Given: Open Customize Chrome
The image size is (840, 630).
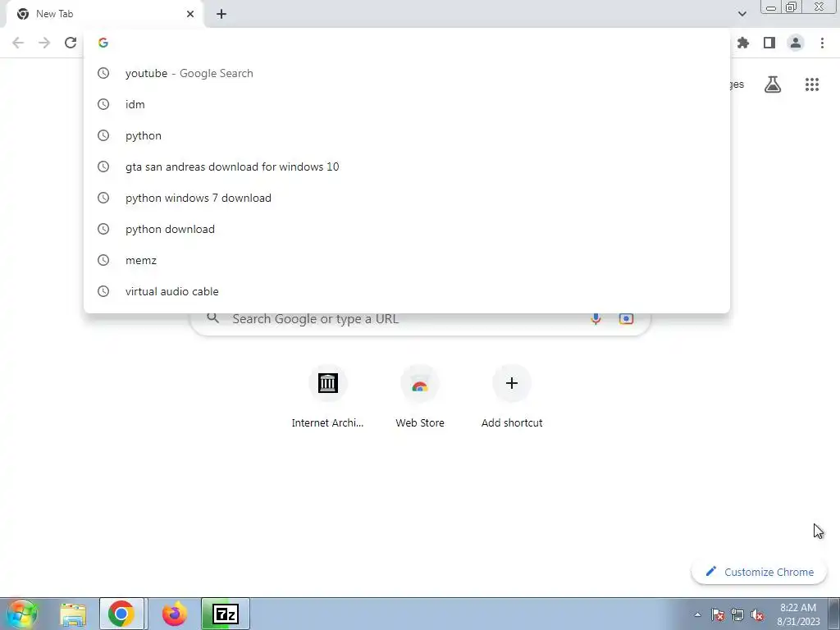Looking at the screenshot, I should click(x=759, y=572).
